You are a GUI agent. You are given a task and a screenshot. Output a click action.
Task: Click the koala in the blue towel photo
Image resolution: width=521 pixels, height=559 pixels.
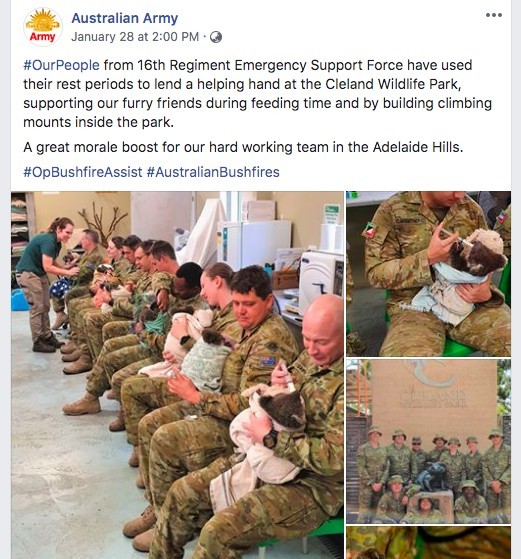pos(478,253)
